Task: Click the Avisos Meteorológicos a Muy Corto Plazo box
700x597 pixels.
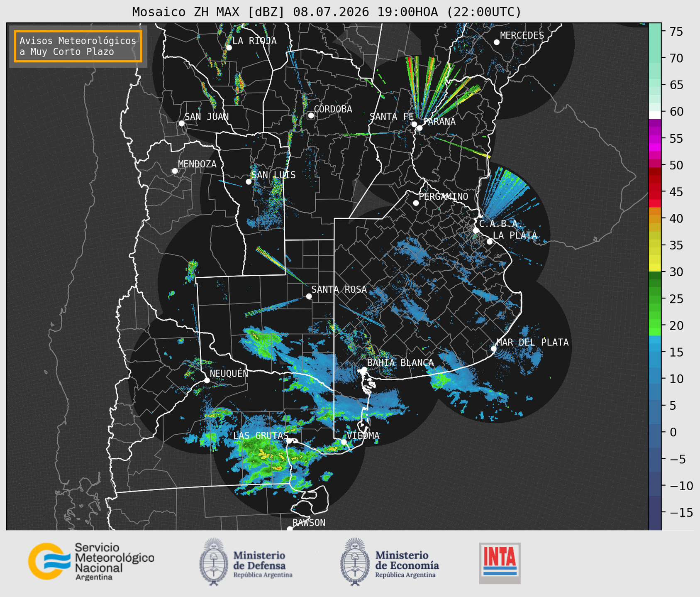Action: tap(78, 46)
